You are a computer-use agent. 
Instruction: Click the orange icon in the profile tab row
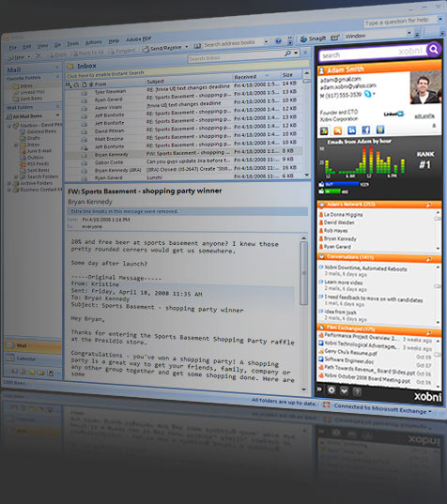(x=338, y=130)
